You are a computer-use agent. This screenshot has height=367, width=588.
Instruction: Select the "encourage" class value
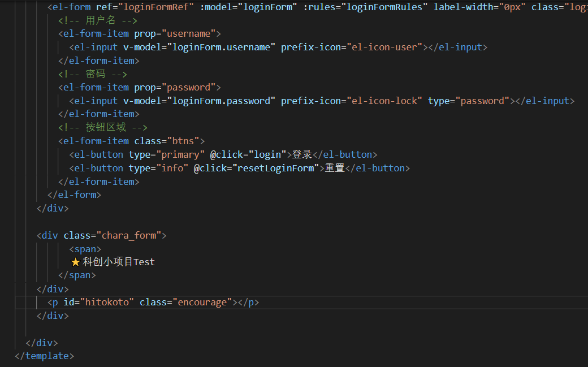(x=201, y=301)
